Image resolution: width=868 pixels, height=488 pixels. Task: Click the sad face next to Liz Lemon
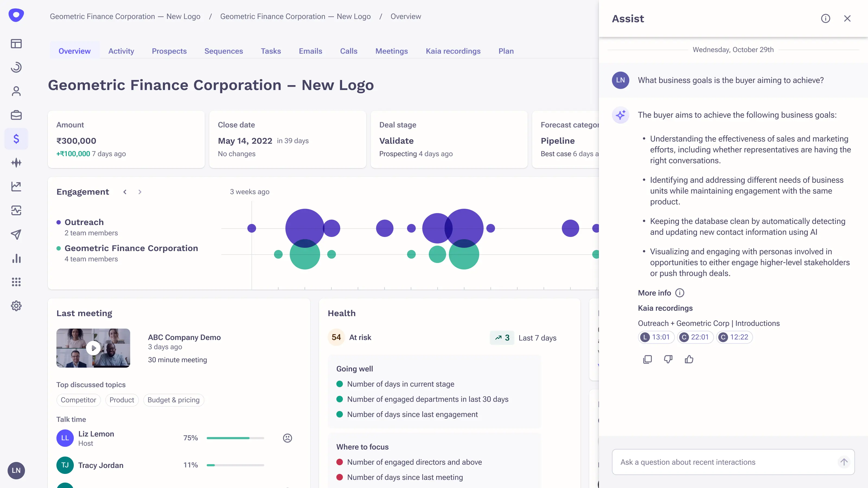(x=287, y=438)
